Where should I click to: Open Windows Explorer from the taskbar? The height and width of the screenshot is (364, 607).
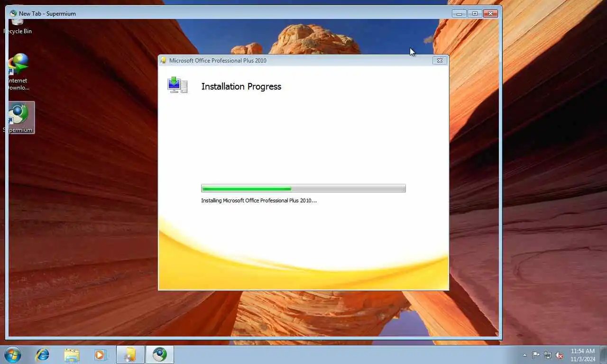(72, 355)
